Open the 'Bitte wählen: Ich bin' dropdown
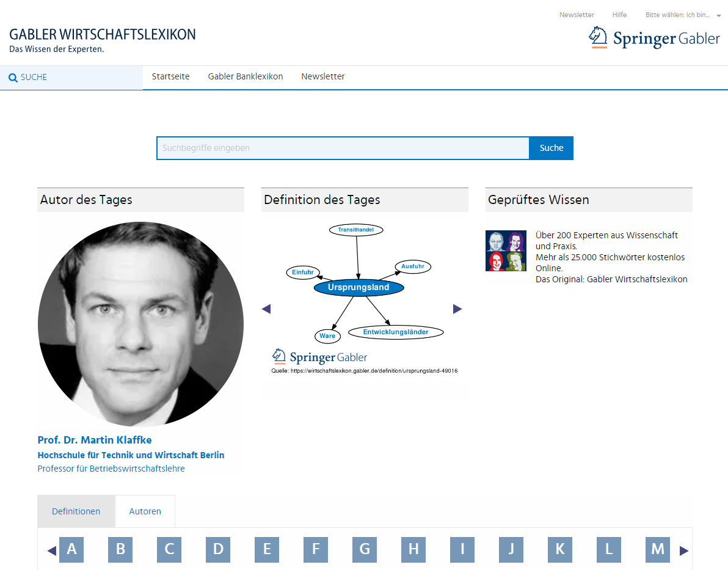 683,15
